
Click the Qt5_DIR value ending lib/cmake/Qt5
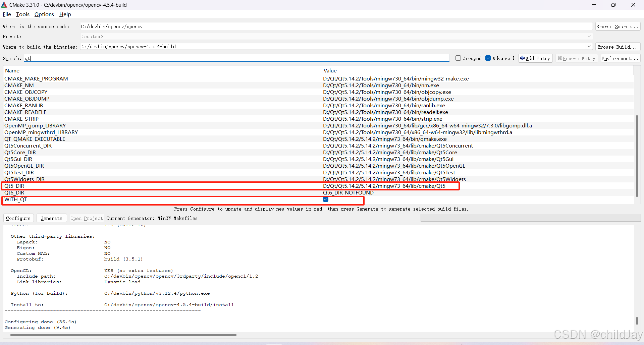(x=384, y=186)
